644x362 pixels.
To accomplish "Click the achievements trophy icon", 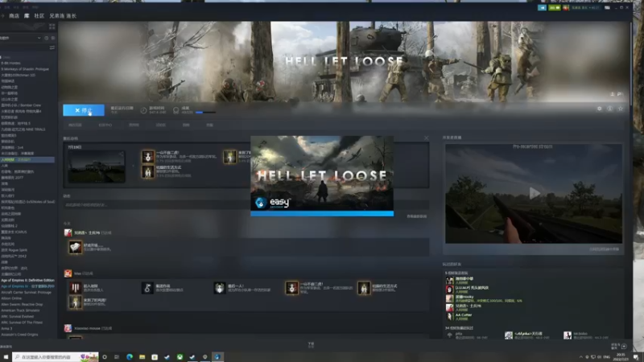I will tap(175, 110).
